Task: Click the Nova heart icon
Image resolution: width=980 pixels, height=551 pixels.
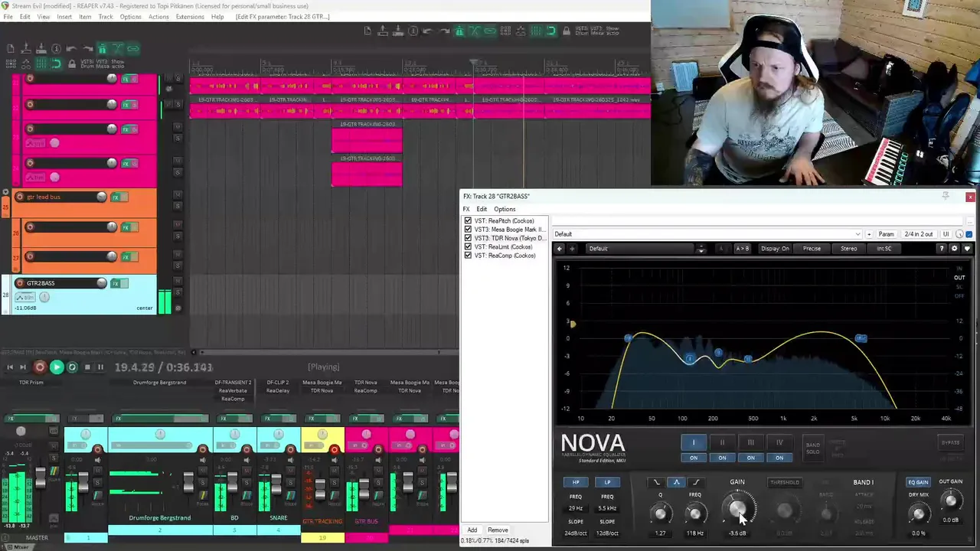Action: [x=966, y=249]
